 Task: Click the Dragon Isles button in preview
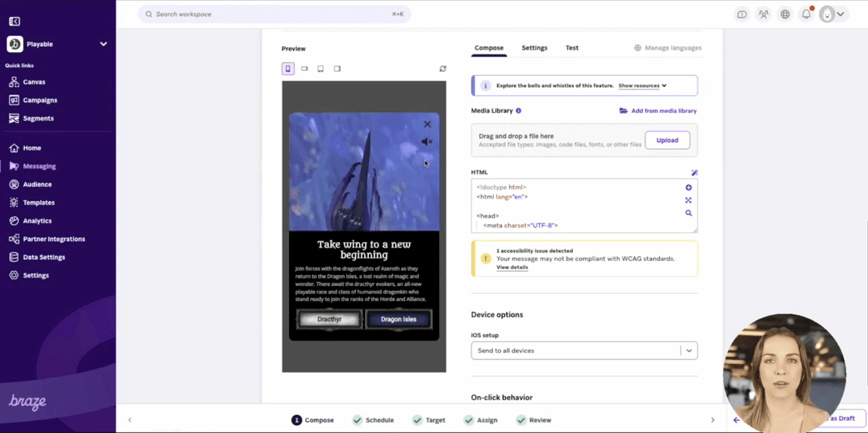click(398, 320)
